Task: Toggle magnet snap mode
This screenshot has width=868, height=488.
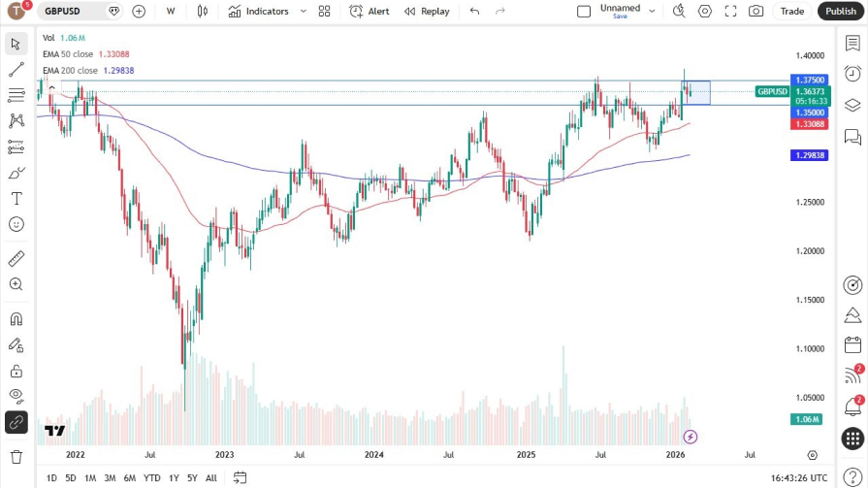Action: click(16, 319)
